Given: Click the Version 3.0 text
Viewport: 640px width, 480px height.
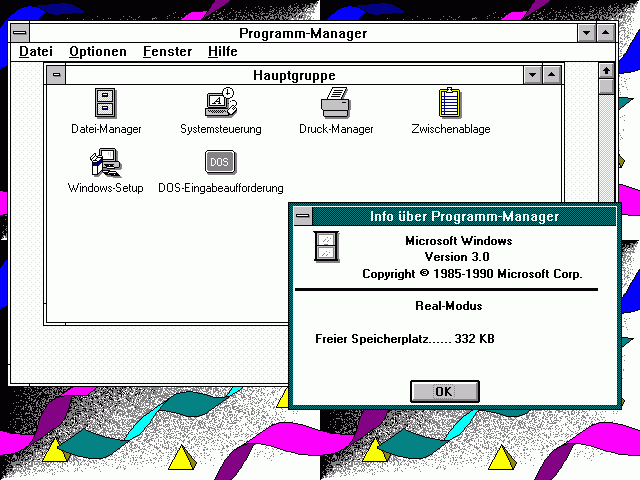Looking at the screenshot, I should [x=457, y=257].
